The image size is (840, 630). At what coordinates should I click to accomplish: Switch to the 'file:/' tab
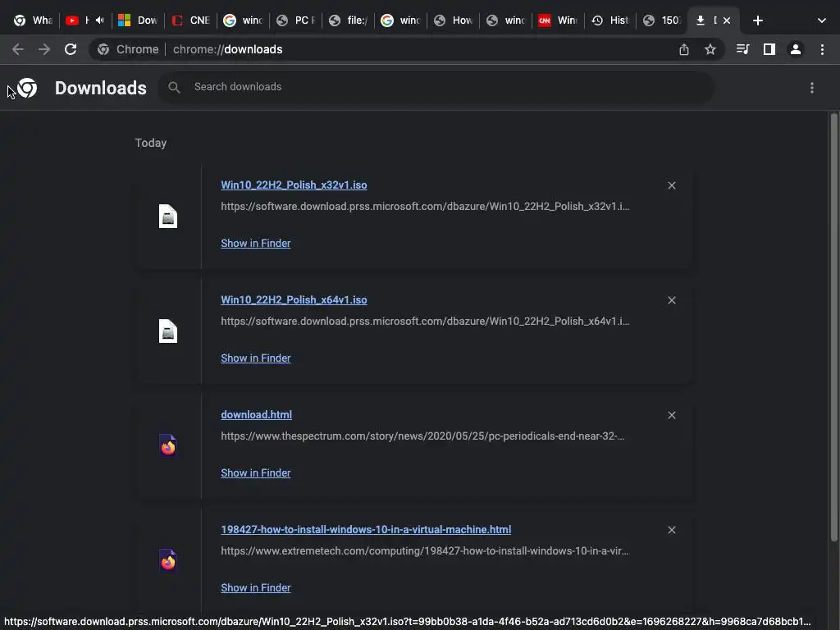348,21
